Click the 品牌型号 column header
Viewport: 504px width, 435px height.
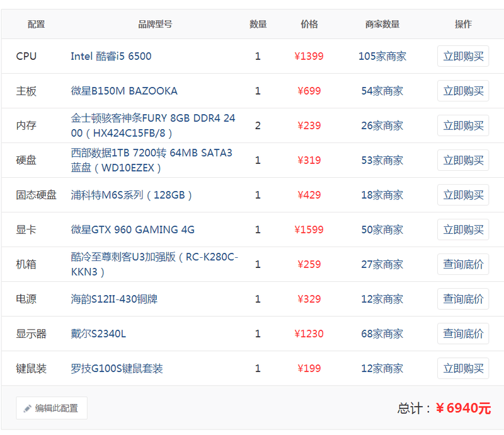[x=155, y=24]
